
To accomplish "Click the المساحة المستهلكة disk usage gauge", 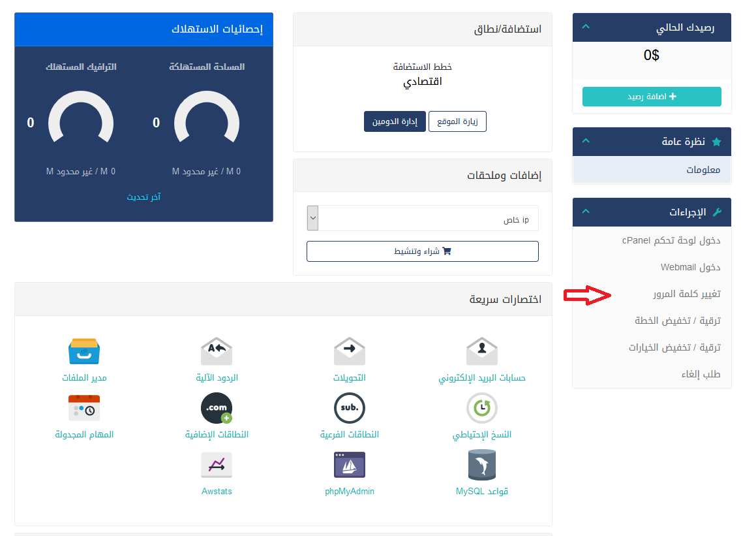I will 207,118.
